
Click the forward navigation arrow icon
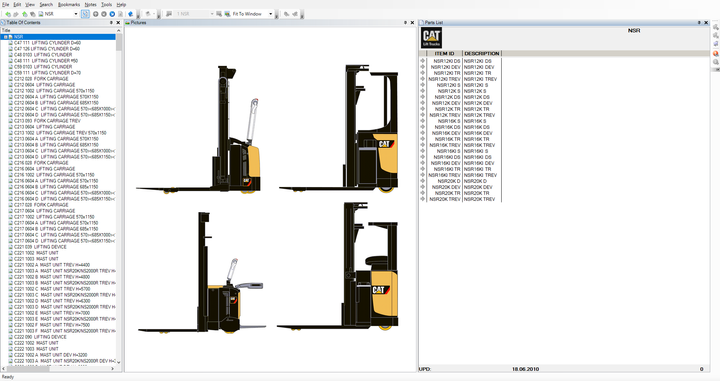[16, 14]
